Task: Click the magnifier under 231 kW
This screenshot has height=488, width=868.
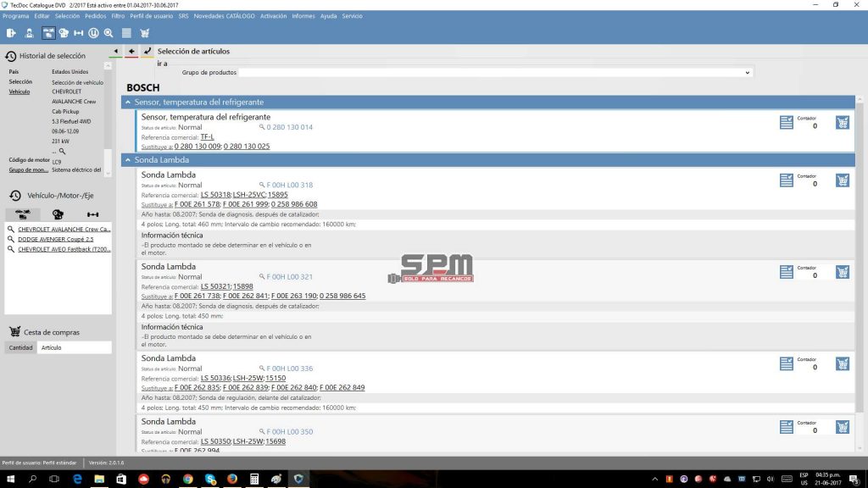Action: (62, 151)
